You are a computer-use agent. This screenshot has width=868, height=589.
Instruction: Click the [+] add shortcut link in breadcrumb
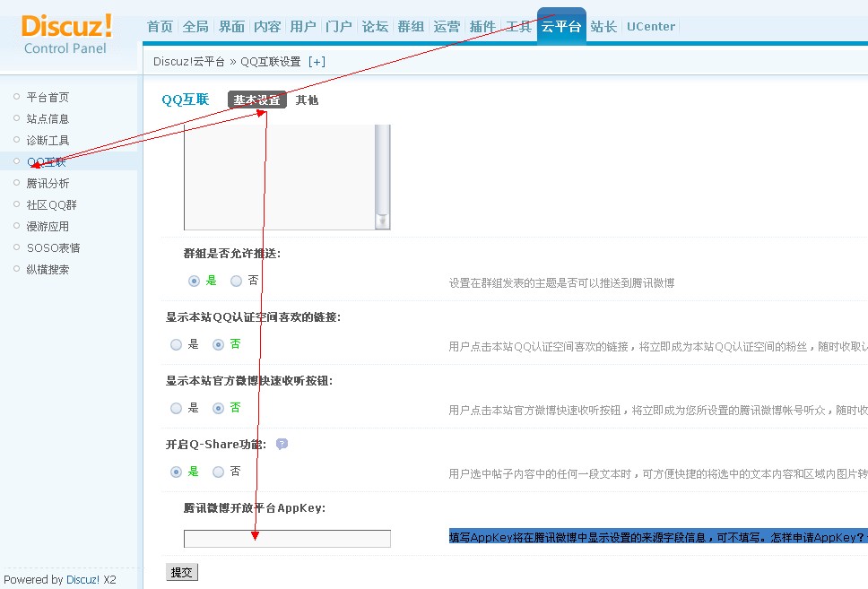317,62
